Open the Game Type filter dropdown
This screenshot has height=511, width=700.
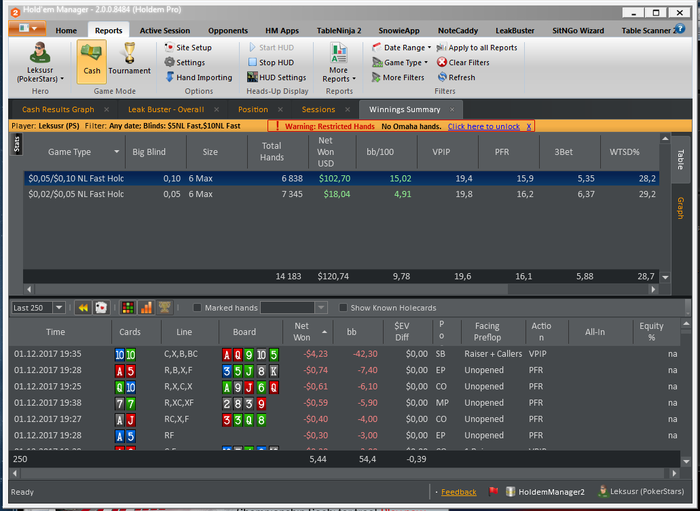tap(400, 62)
